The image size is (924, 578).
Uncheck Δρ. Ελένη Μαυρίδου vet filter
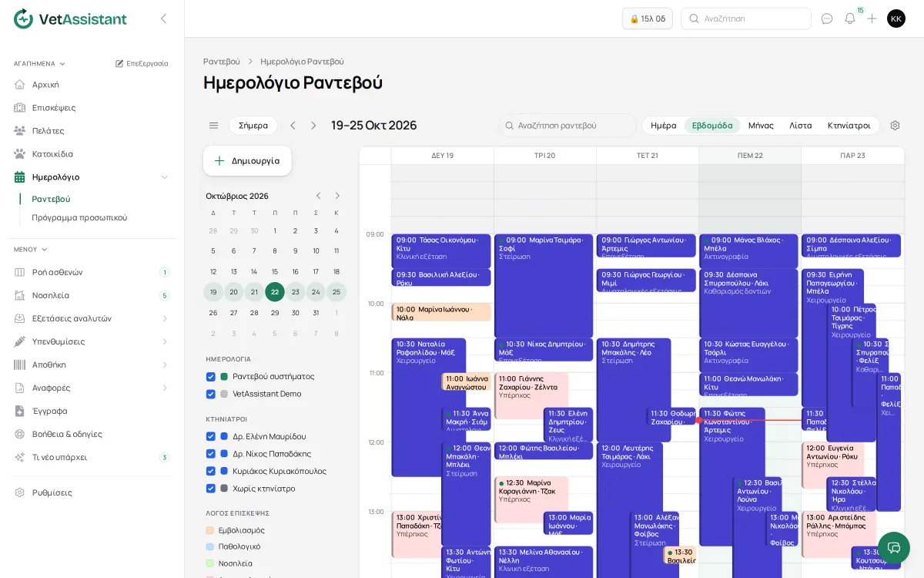[211, 436]
